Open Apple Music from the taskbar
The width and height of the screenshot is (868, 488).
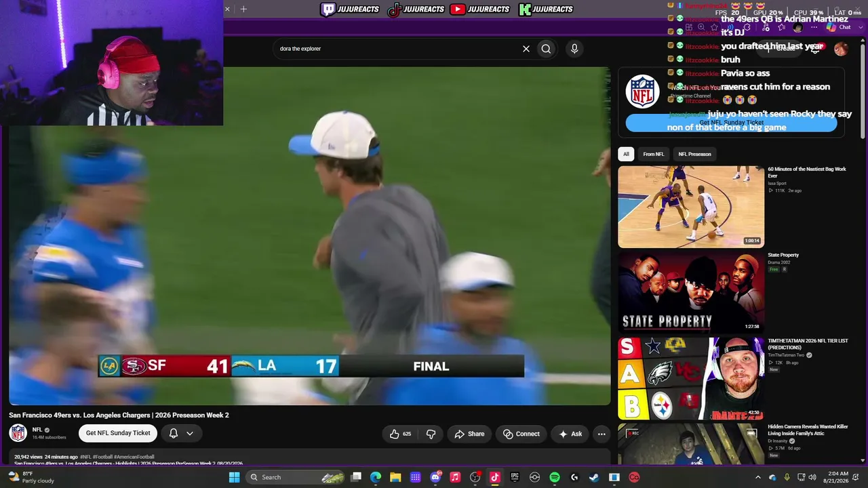455,477
